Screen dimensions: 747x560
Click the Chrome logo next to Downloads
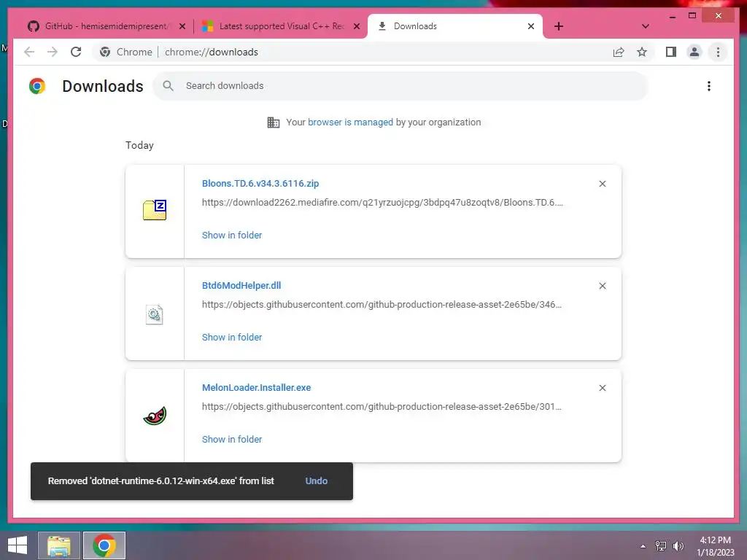click(37, 86)
